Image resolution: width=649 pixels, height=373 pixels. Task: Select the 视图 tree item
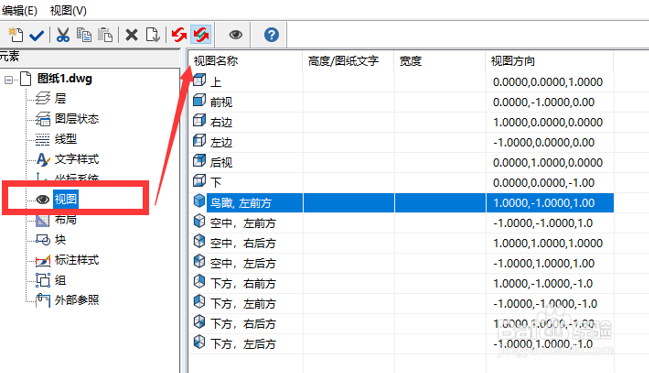pyautogui.click(x=65, y=199)
